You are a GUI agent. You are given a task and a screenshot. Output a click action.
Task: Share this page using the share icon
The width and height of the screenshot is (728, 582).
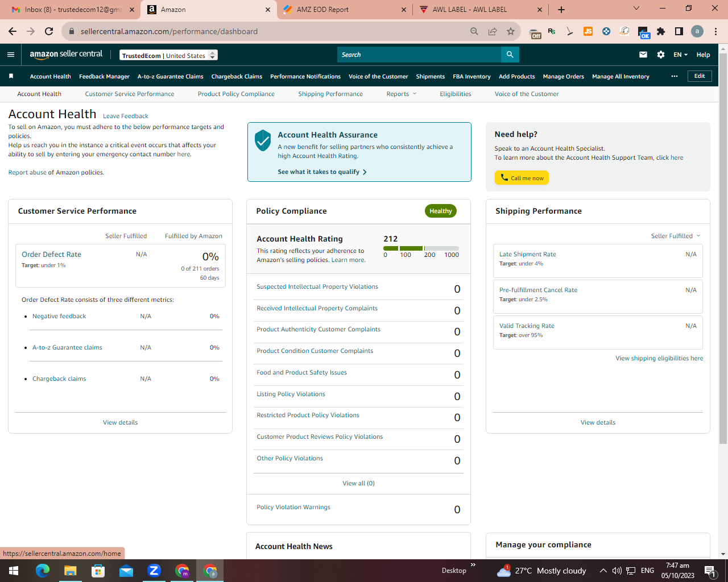(493, 31)
